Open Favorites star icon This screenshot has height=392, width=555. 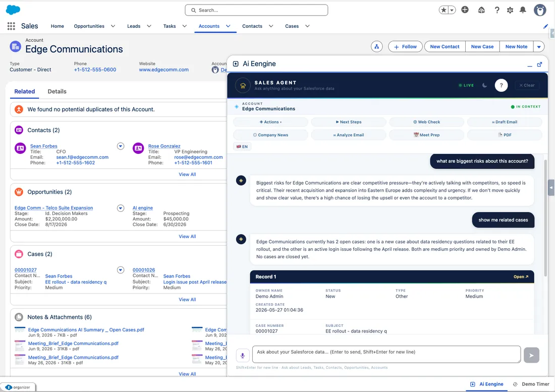pos(443,10)
